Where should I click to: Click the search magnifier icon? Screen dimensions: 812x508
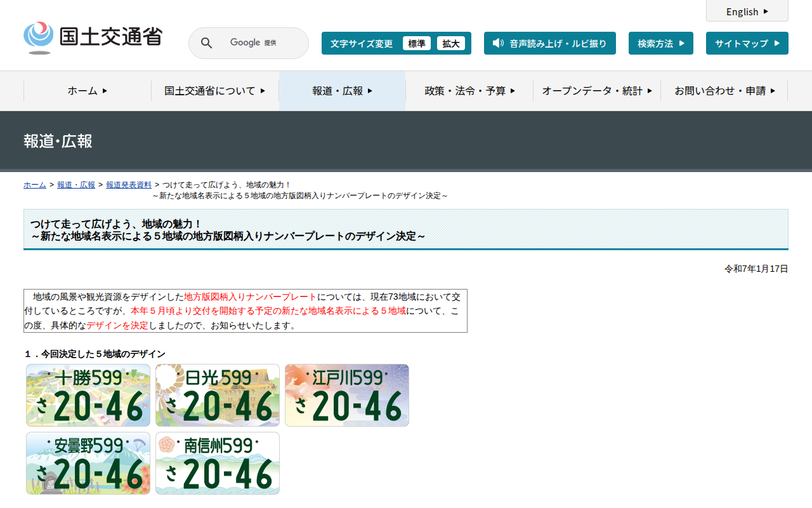point(206,43)
